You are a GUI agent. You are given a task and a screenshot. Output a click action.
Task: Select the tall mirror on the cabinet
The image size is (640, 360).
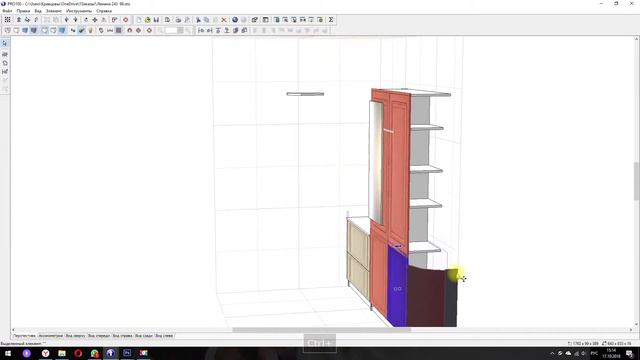pyautogui.click(x=376, y=162)
